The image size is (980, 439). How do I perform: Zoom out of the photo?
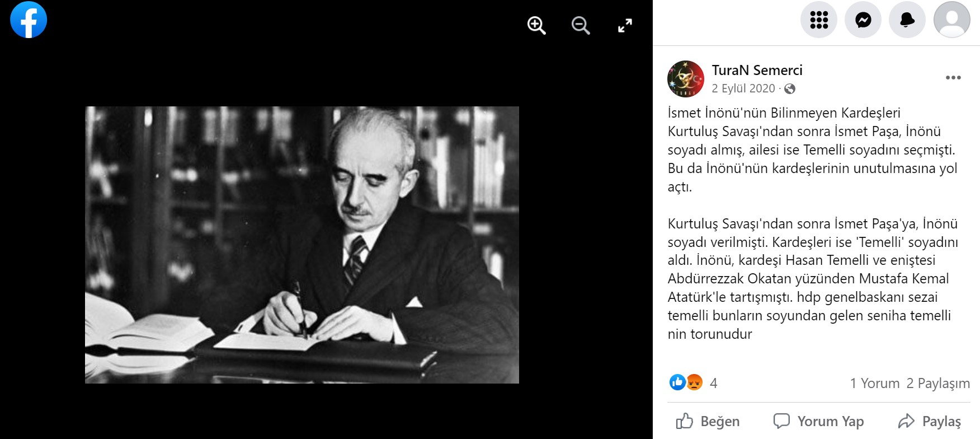(x=581, y=25)
